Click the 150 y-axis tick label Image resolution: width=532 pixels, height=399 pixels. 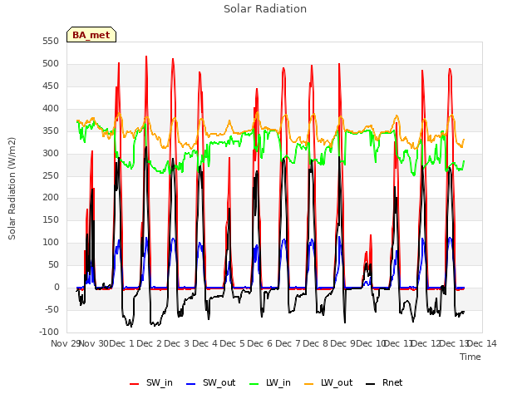tap(51, 219)
